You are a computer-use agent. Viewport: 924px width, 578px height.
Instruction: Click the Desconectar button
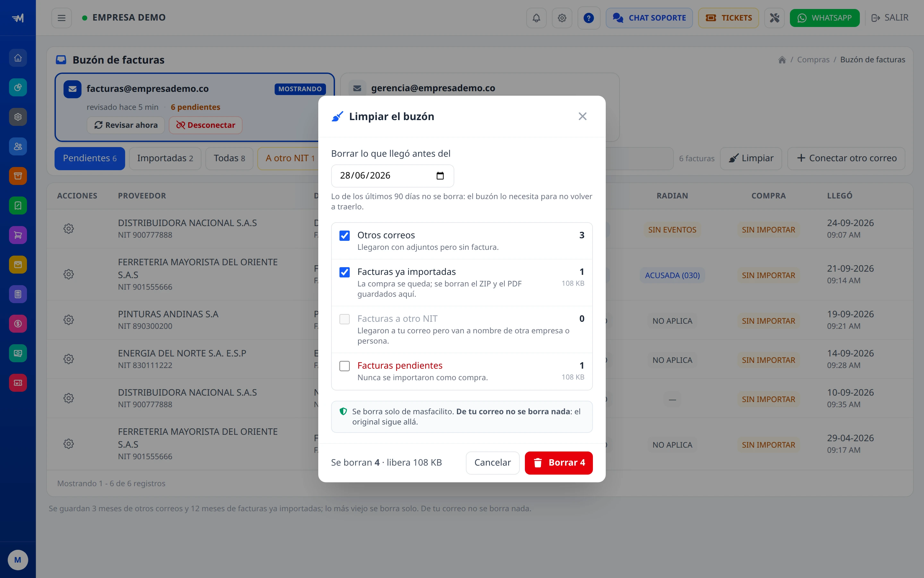205,125
